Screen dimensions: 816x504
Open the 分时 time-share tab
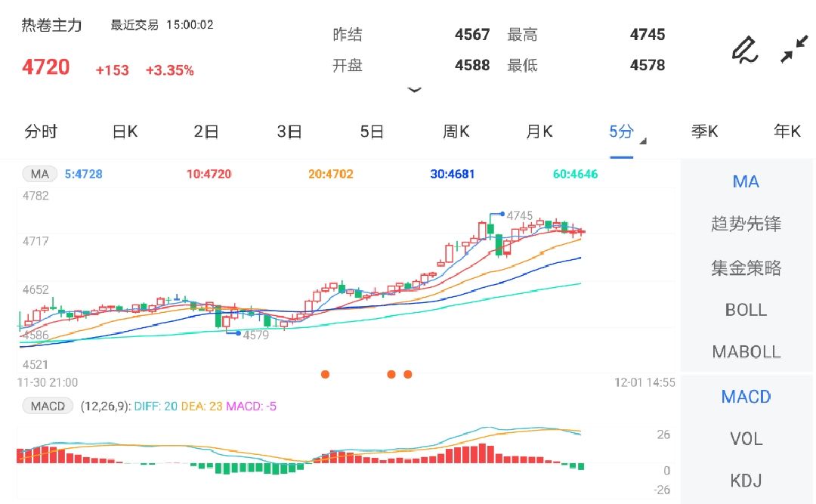42,131
